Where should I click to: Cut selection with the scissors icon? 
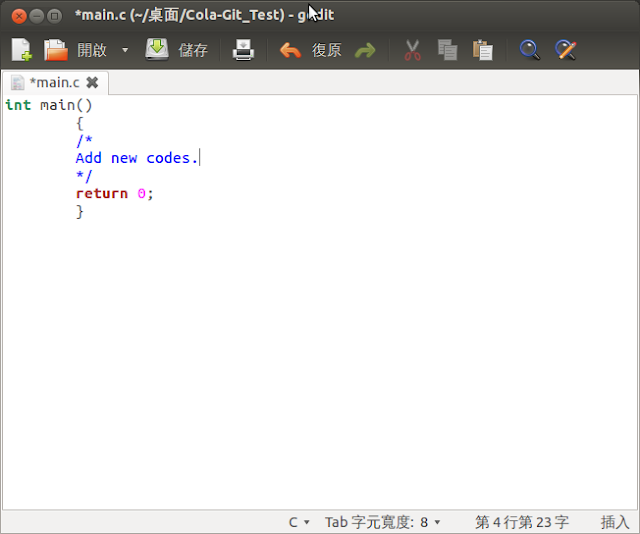[x=412, y=50]
